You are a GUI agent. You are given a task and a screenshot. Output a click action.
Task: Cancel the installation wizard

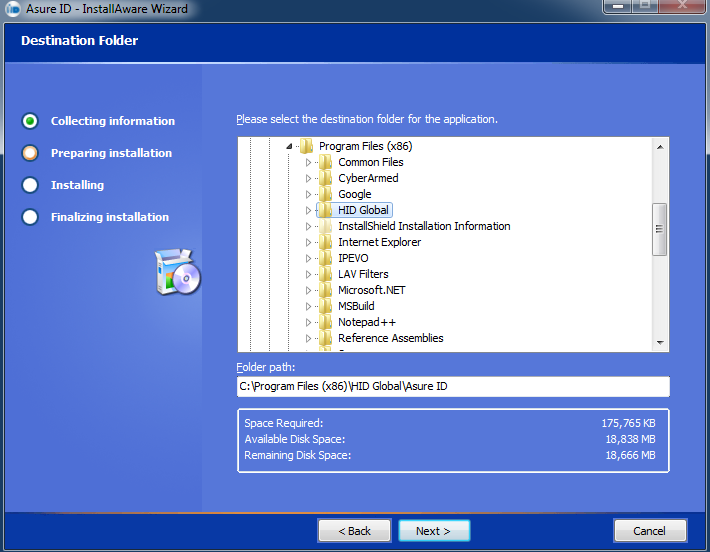click(649, 531)
